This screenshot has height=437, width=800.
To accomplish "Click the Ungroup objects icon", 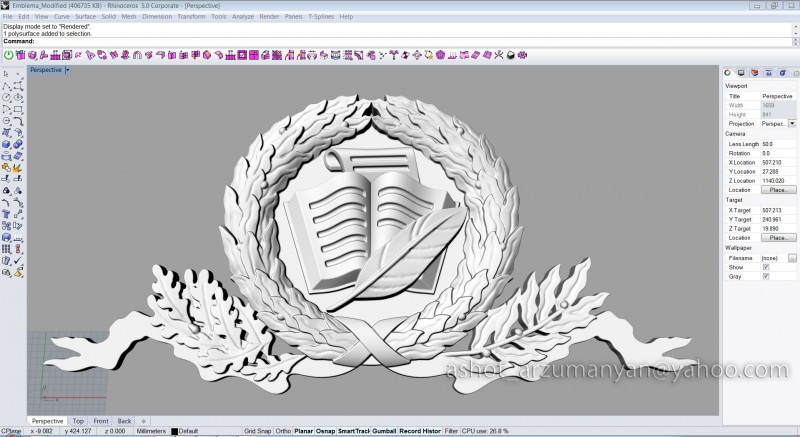I will coord(18,191).
